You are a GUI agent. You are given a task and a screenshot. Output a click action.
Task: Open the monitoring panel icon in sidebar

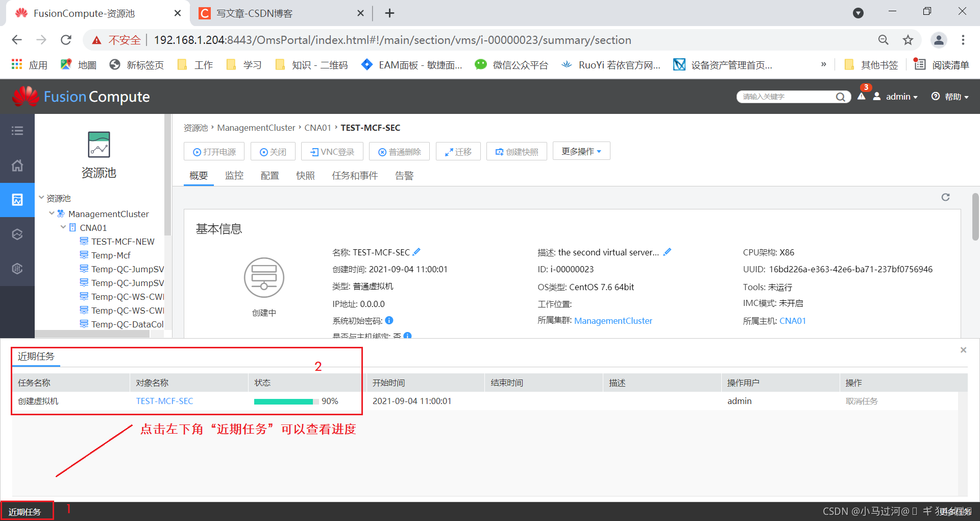17,200
